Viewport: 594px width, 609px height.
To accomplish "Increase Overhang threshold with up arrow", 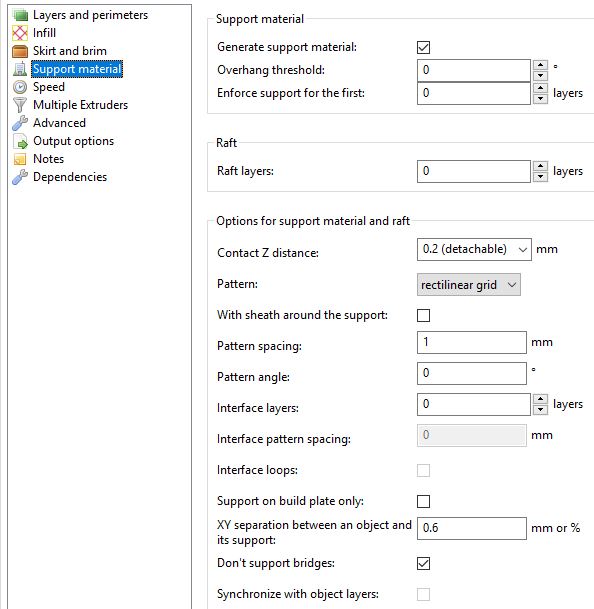I will [540, 65].
